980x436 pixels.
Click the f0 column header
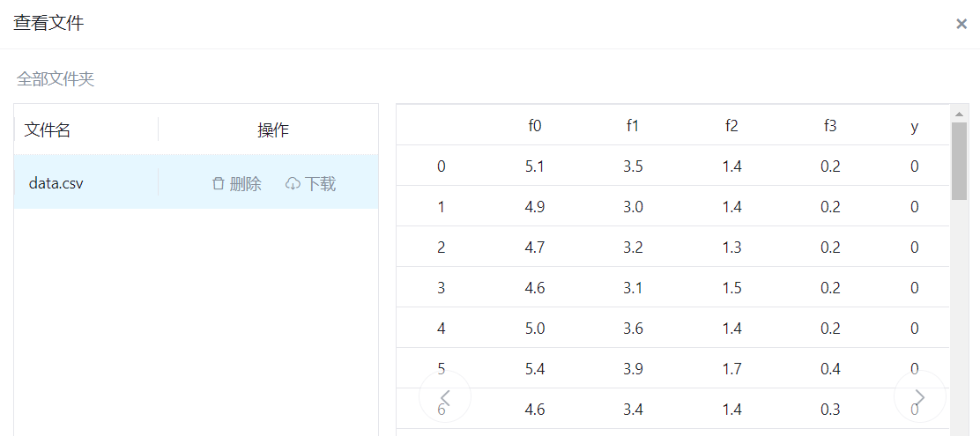pos(535,126)
